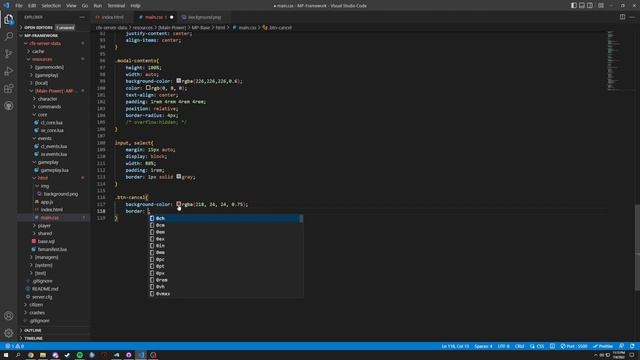The image size is (640, 360).
Task: Open the Customize Layout icon
Action: tap(601, 6)
